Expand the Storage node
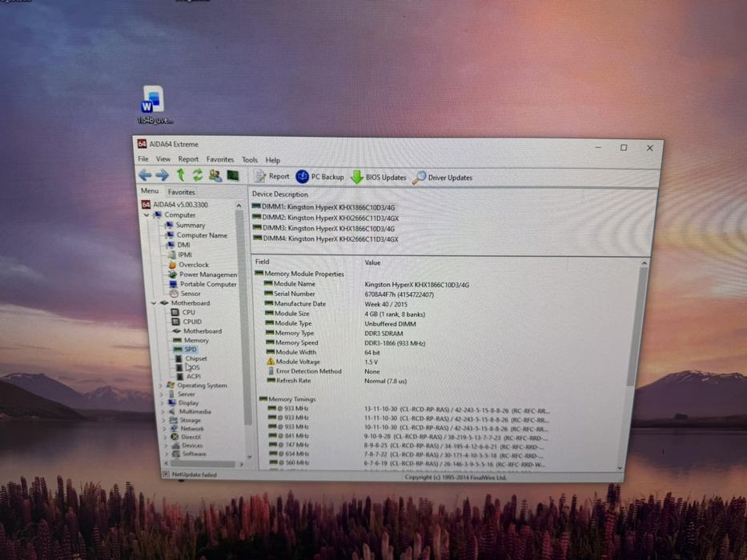 [164, 420]
